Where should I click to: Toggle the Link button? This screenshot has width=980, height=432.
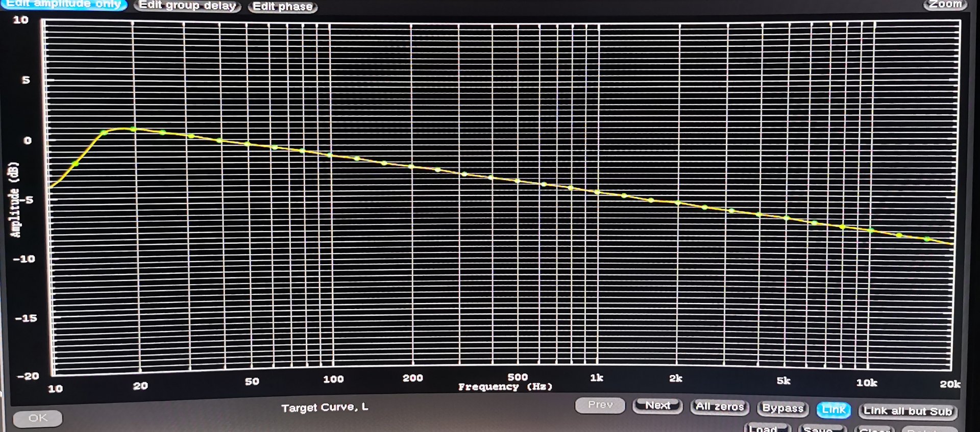click(x=834, y=410)
